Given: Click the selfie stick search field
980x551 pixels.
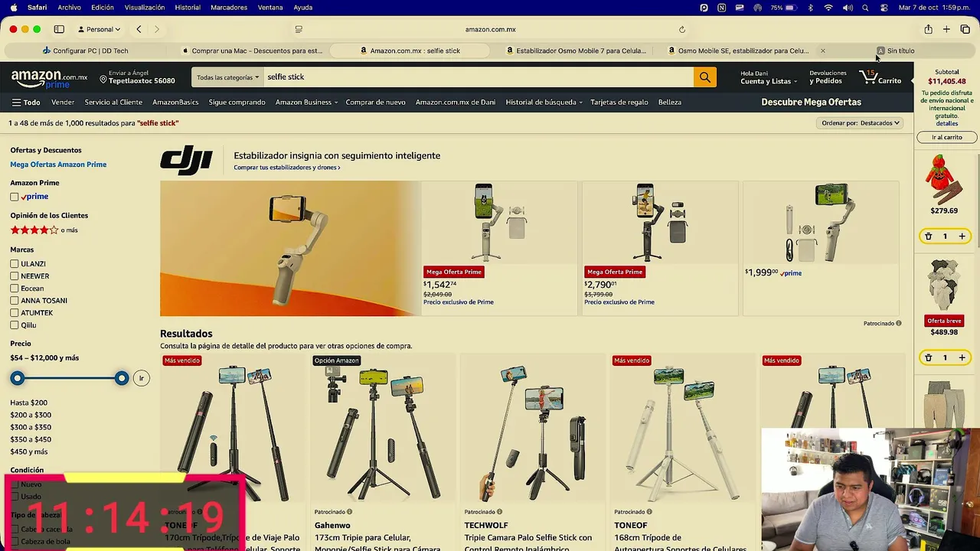Looking at the screenshot, I should coord(479,77).
